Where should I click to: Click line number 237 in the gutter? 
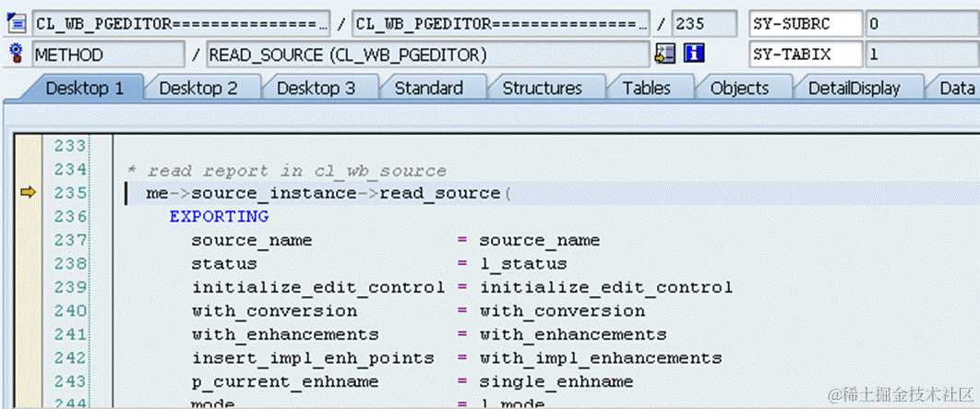(69, 240)
